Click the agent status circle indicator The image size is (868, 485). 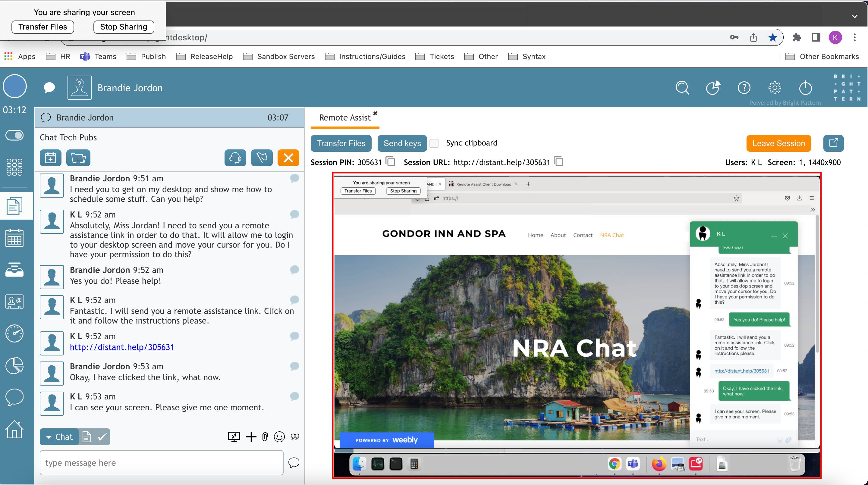15,86
